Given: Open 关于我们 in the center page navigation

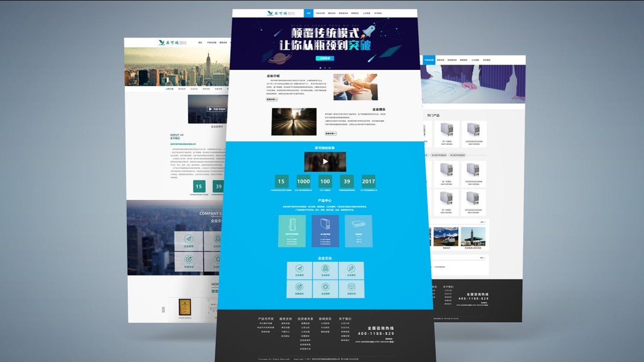Looking at the screenshot, I should pyautogui.click(x=378, y=13).
